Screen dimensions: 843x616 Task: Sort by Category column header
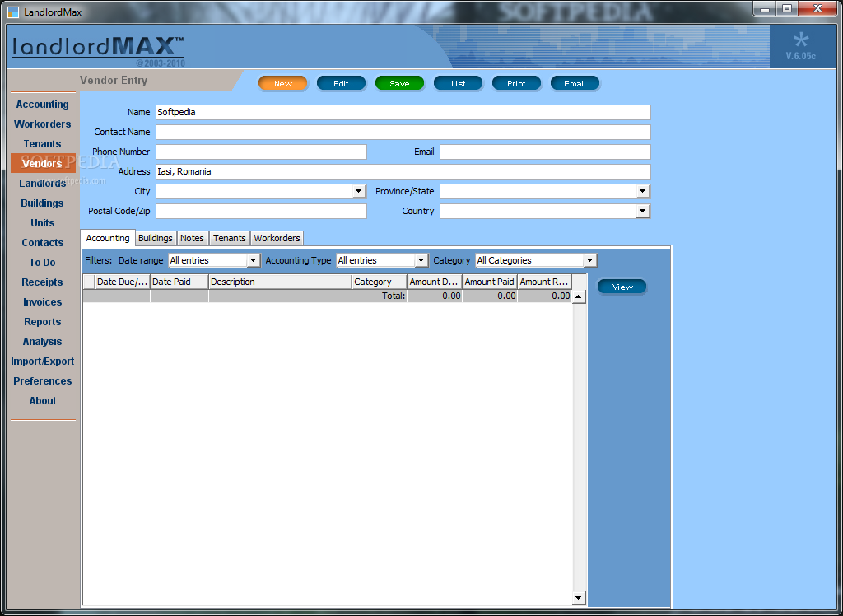pyautogui.click(x=380, y=282)
